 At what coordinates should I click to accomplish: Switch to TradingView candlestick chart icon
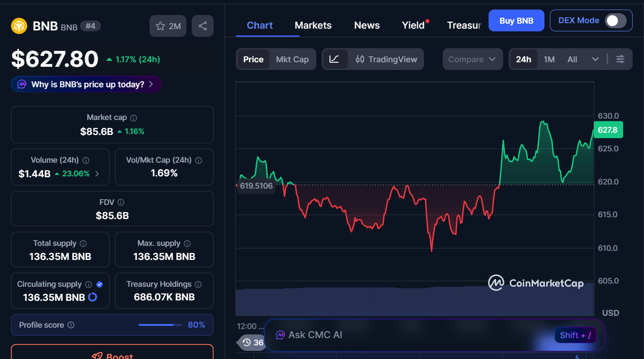tap(360, 59)
